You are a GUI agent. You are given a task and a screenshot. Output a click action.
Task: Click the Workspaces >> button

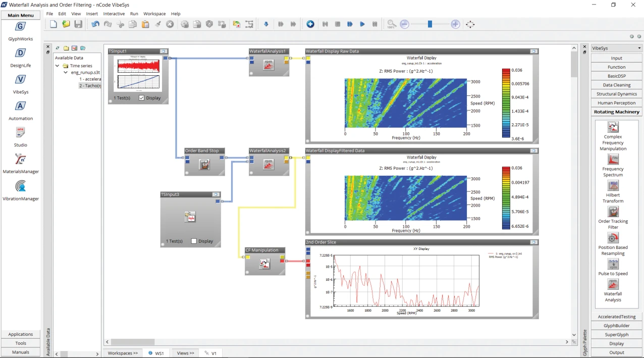pyautogui.click(x=123, y=353)
